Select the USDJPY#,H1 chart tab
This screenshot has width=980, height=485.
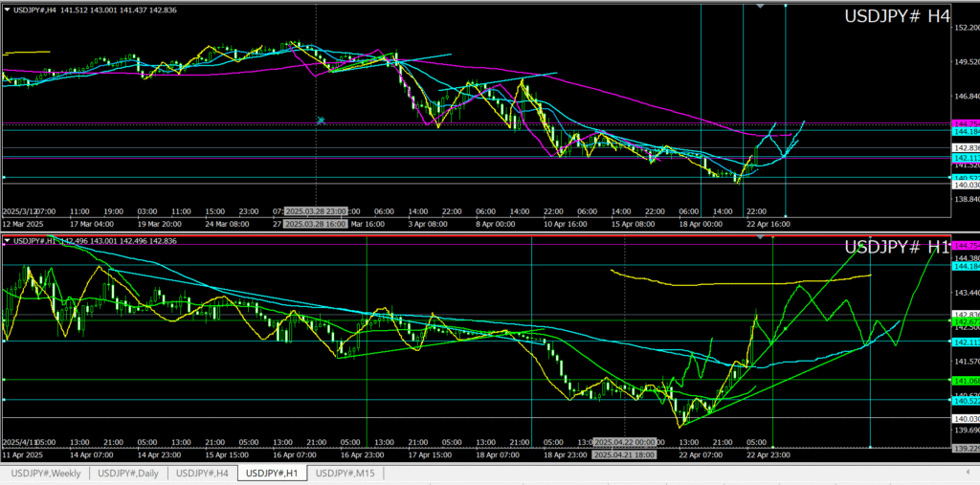pyautogui.click(x=273, y=474)
